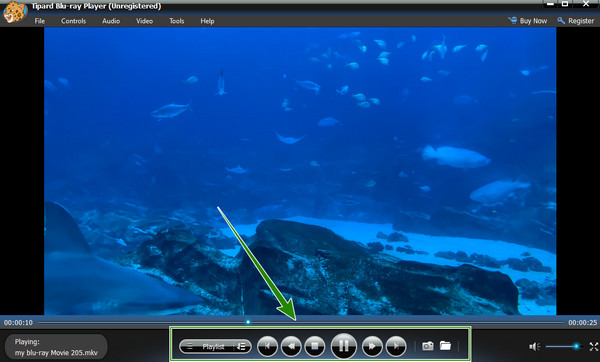
Task: Click the Tipard cheetah logo icon
Action: (x=15, y=12)
